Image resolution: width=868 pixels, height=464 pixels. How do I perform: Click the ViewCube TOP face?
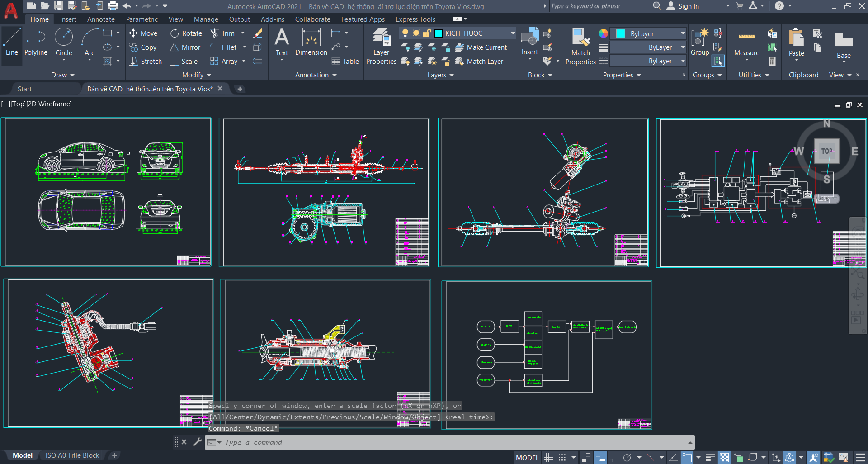pos(826,151)
